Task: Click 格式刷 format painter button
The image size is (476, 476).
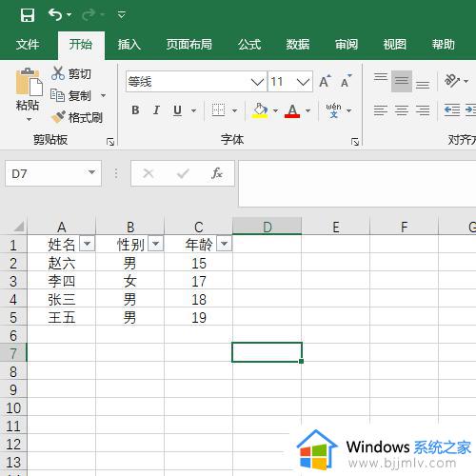Action: [x=77, y=117]
